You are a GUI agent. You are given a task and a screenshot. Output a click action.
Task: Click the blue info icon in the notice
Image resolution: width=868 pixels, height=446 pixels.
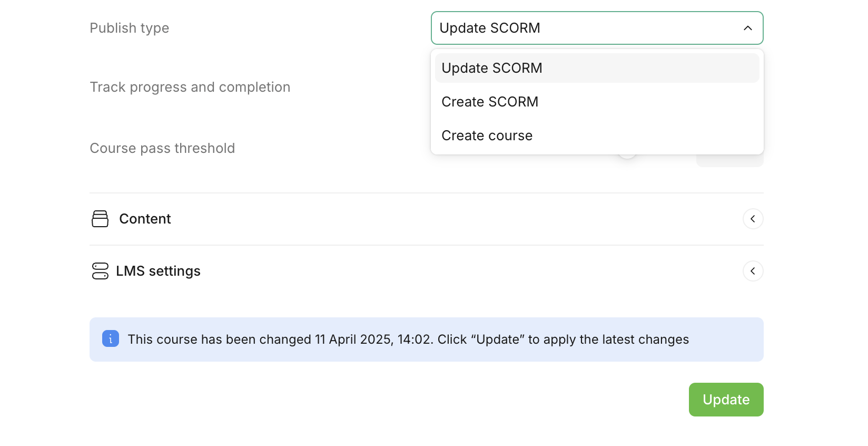tap(111, 338)
